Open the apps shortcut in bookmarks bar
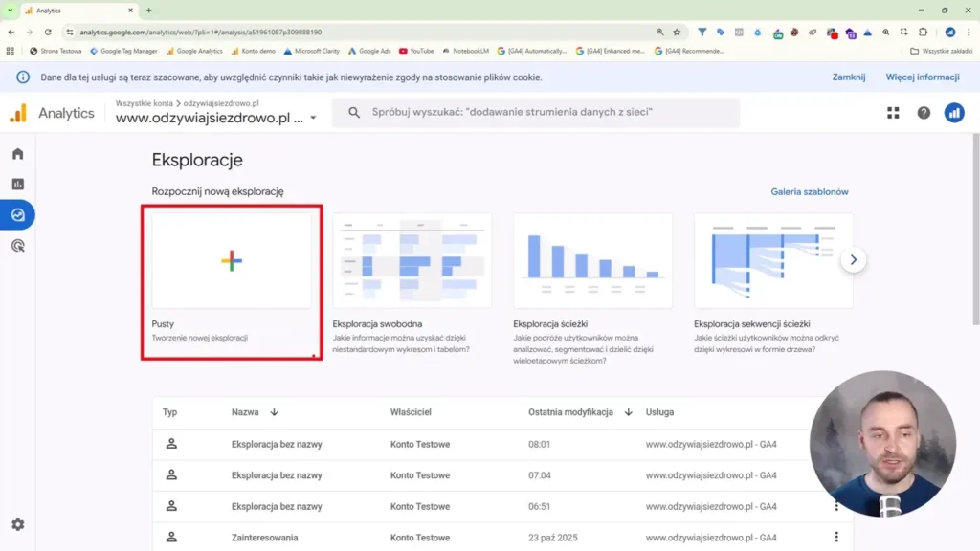Image resolution: width=980 pixels, height=551 pixels. click(x=10, y=52)
